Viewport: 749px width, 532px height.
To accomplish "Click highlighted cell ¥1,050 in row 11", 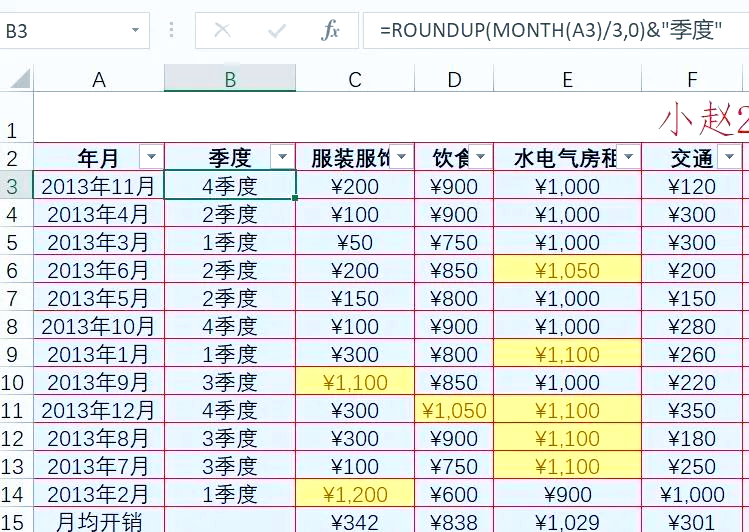I will pyautogui.click(x=454, y=409).
